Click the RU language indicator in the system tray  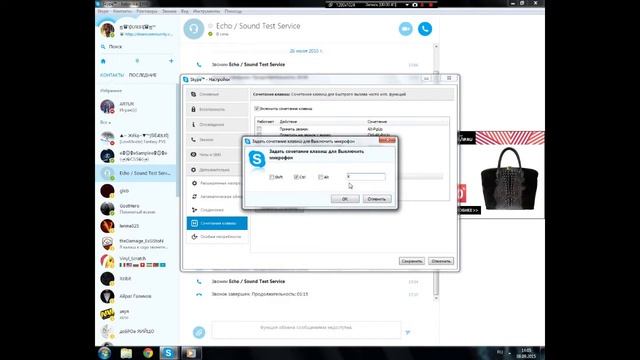[x=500, y=352]
